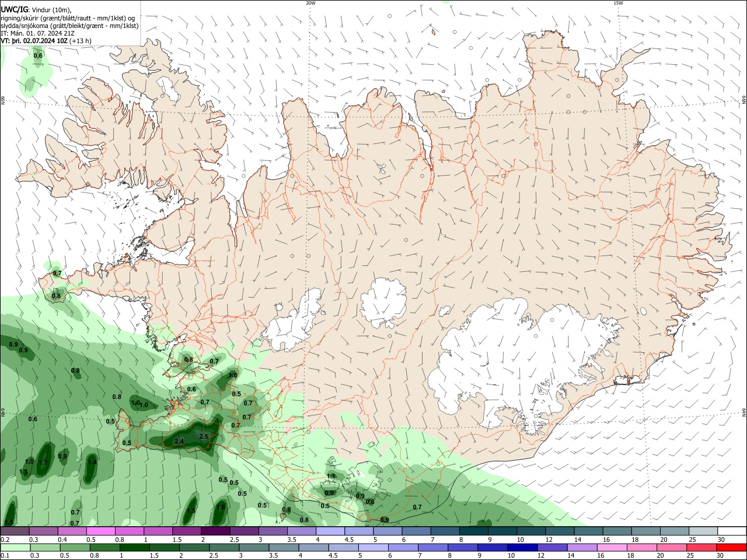Select the violet-blue swatch between 12 and 14

coord(552,547)
